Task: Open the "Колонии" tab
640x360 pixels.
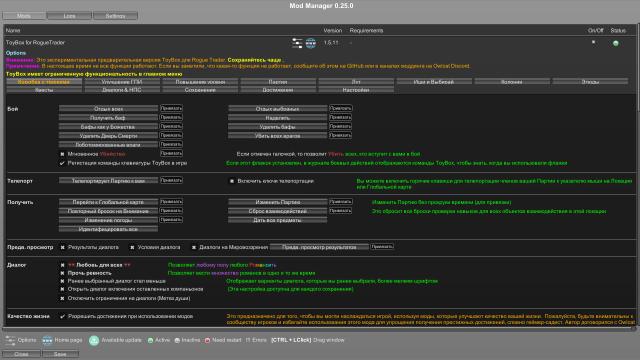Action: tap(512, 82)
